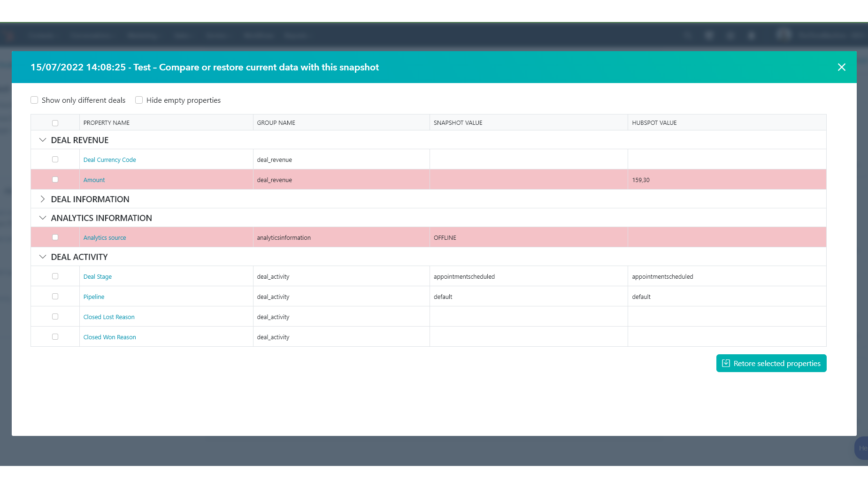
Task: Check the Deal Stage row checkbox
Action: pyautogui.click(x=55, y=276)
